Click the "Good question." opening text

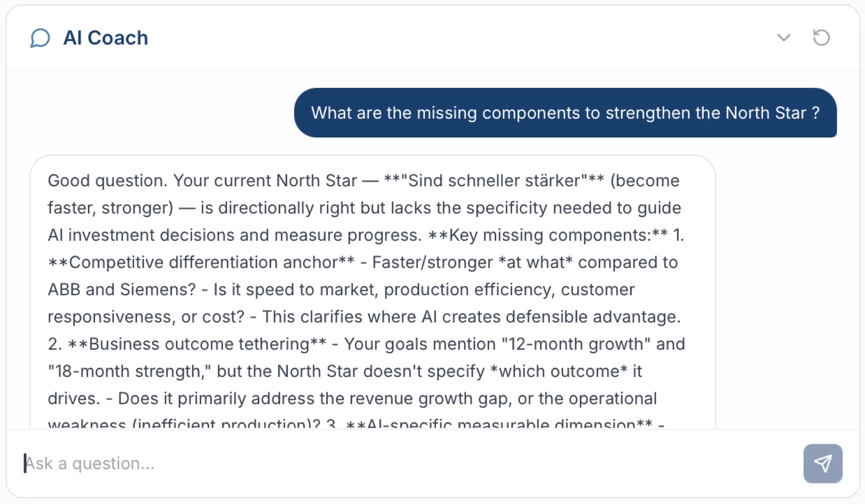coord(108,181)
